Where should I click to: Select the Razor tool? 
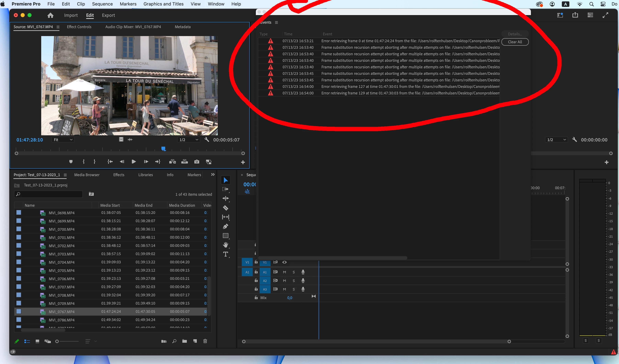[225, 208]
